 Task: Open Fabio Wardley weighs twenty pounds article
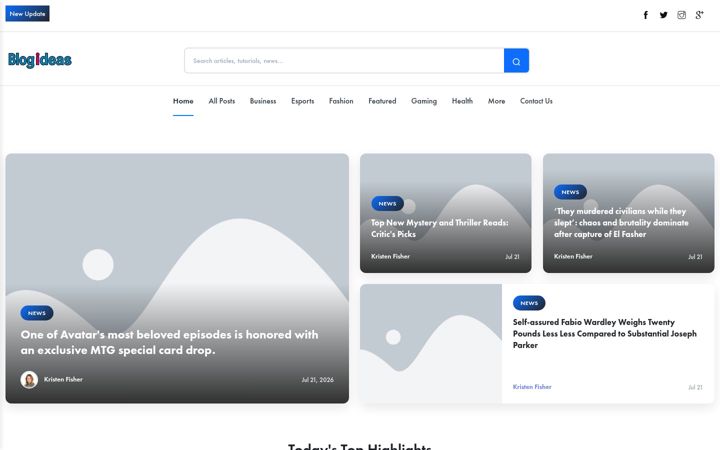(x=605, y=333)
